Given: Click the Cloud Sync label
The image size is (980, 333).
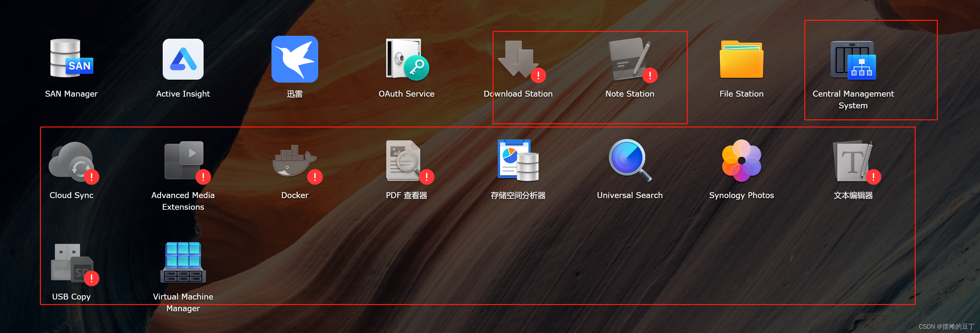Looking at the screenshot, I should tap(71, 195).
